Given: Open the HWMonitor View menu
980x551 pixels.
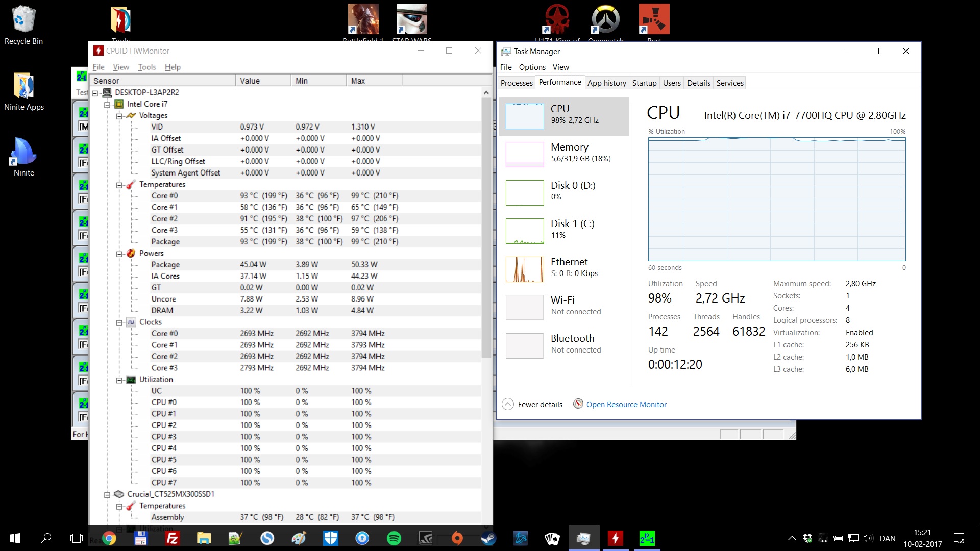Looking at the screenshot, I should (x=121, y=67).
